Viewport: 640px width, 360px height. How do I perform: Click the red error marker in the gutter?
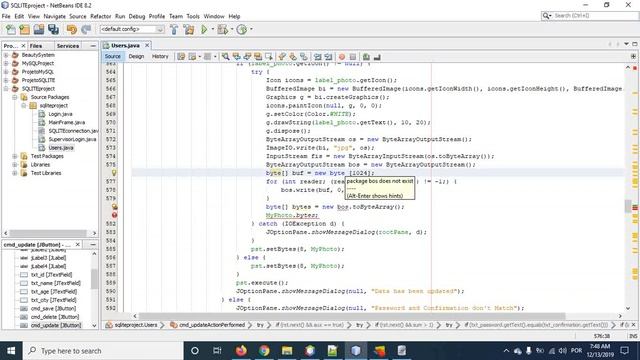point(114,215)
